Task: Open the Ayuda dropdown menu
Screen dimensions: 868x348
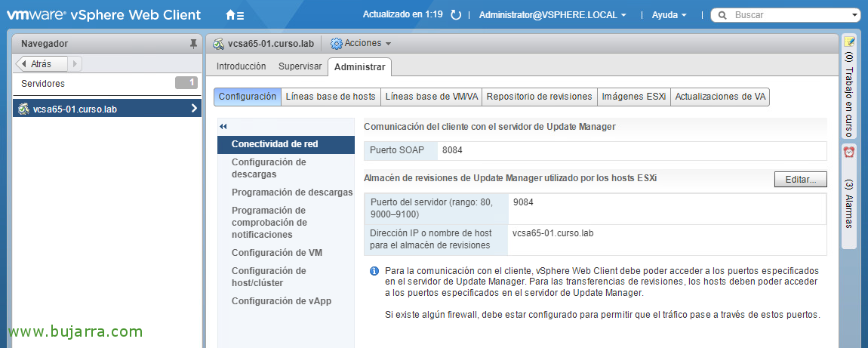Action: coord(669,15)
